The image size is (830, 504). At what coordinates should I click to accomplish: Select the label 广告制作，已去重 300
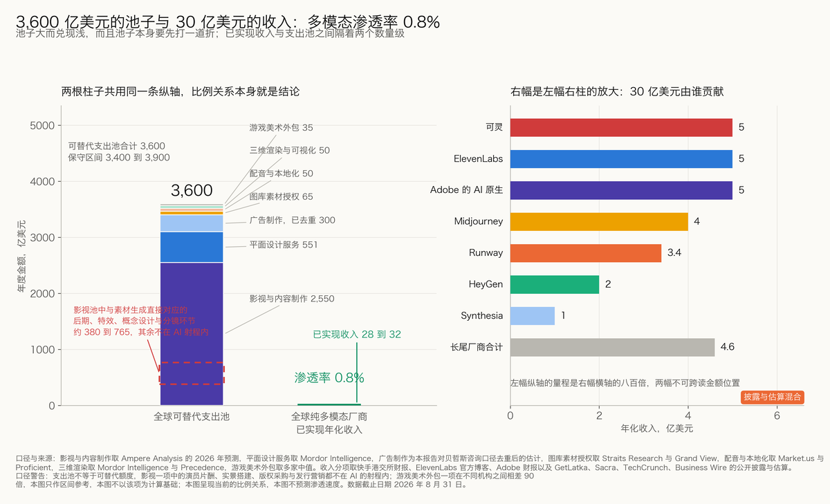point(293,221)
